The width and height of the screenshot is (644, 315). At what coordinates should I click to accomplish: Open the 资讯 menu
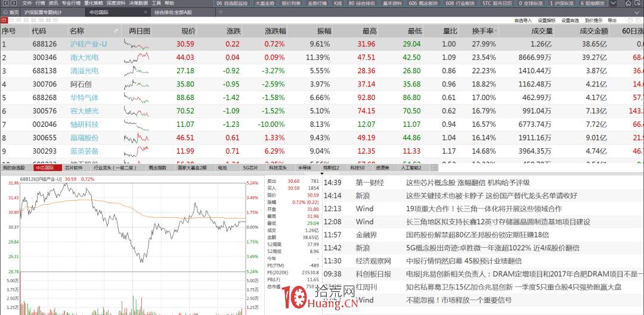[54, 4]
